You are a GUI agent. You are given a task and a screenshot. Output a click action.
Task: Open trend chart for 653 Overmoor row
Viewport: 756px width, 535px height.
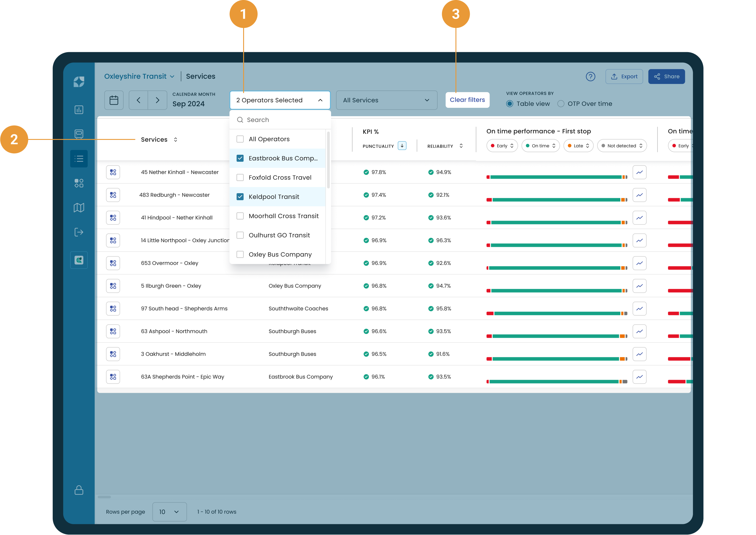click(x=639, y=263)
